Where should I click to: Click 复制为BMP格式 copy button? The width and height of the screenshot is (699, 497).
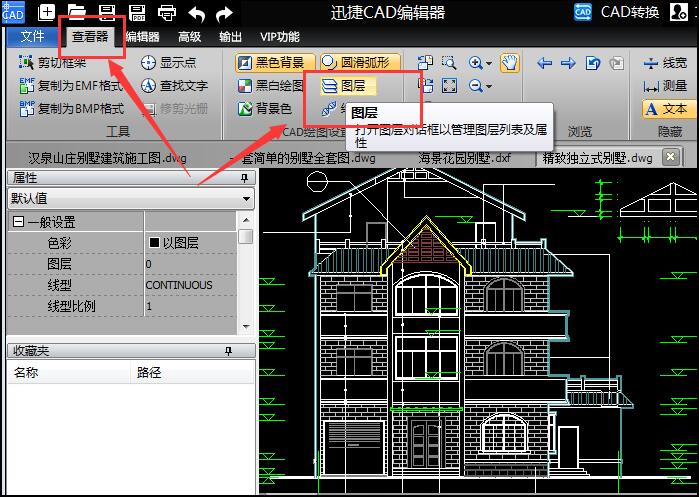pos(72,109)
